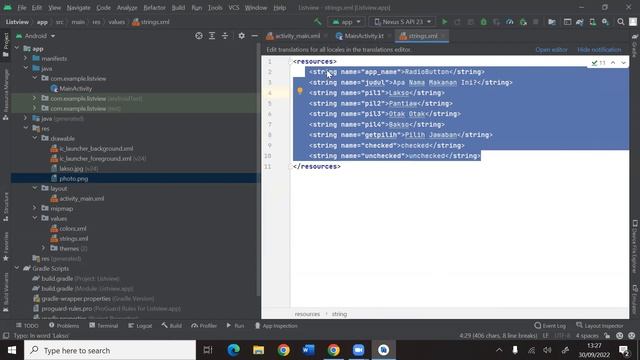Click the Windows taskbar search box

tap(110, 350)
